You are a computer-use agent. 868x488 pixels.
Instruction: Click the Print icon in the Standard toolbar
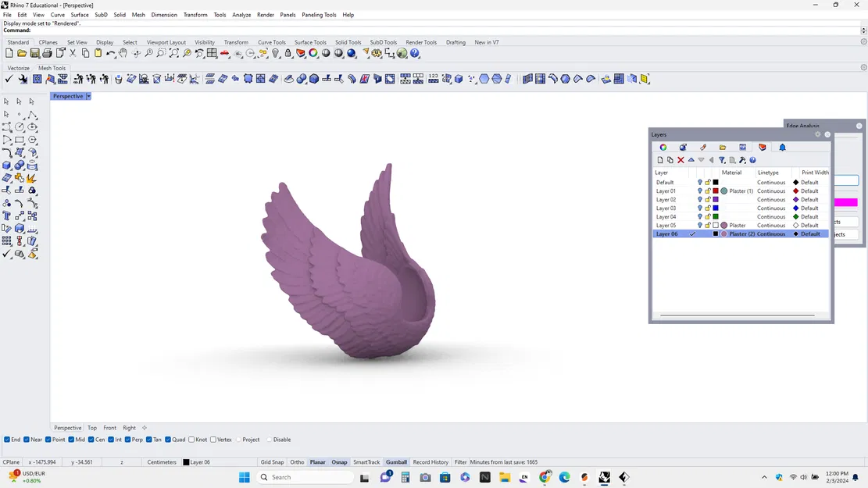[47, 53]
